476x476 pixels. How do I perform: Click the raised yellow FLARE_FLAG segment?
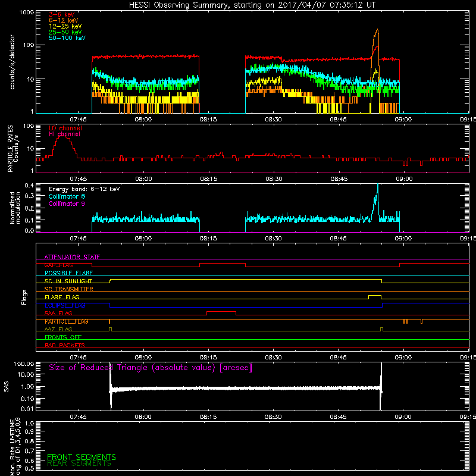pos(375,295)
